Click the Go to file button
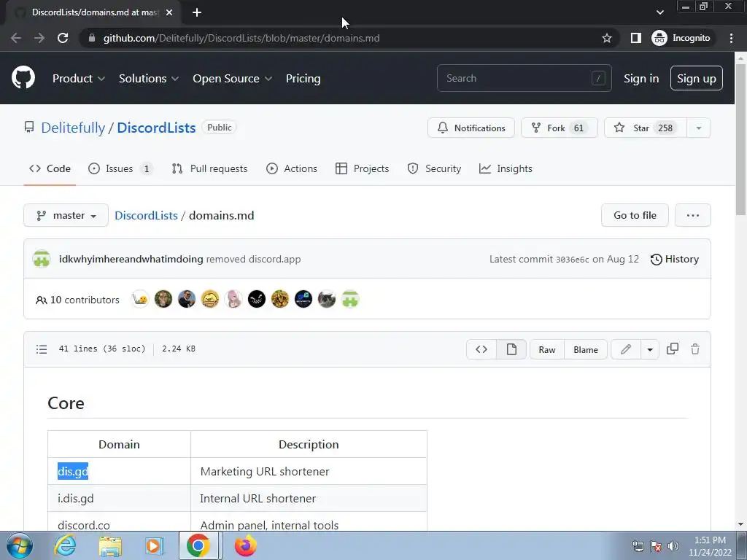Image resolution: width=747 pixels, height=560 pixels. [x=635, y=215]
